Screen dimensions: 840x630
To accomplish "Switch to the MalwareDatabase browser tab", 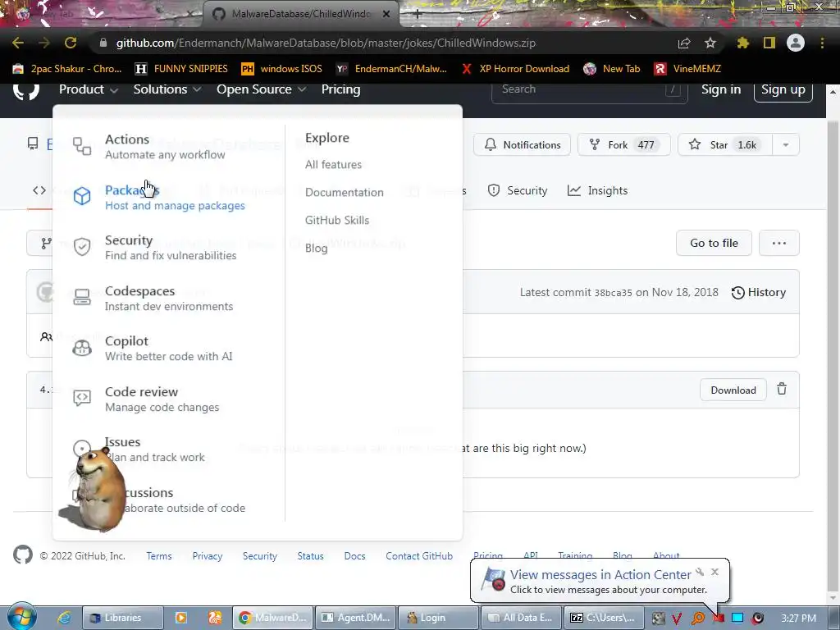I will [301, 14].
